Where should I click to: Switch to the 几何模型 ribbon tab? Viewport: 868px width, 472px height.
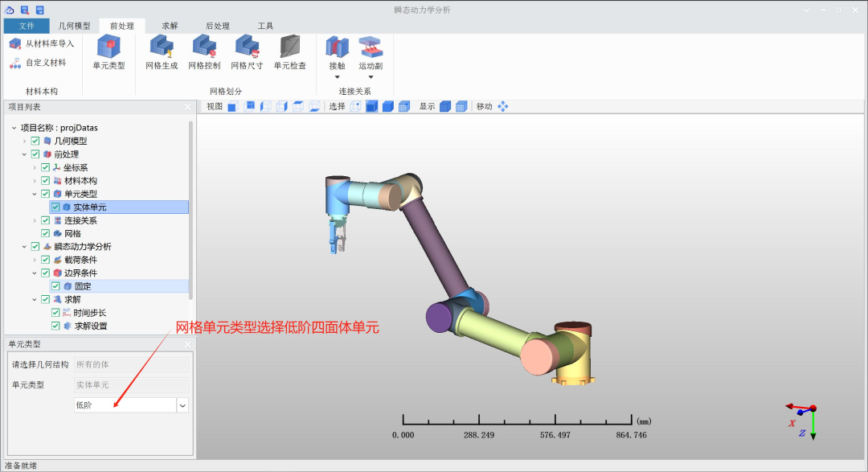tap(74, 26)
